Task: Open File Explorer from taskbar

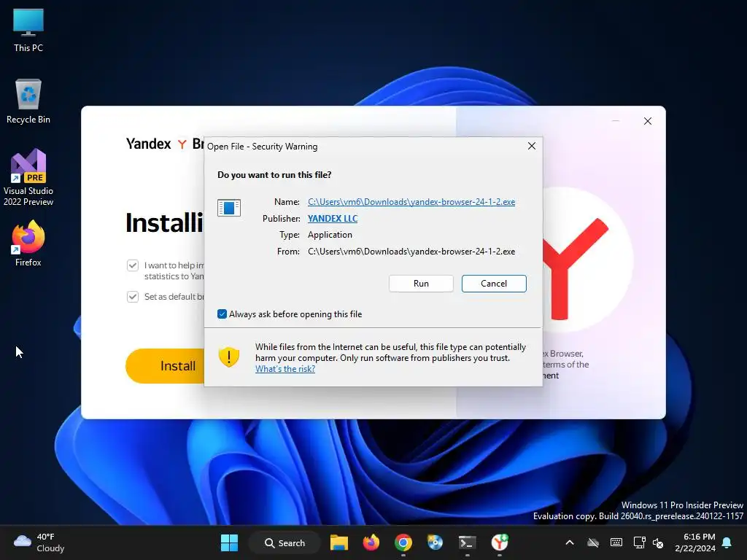Action: 339,542
